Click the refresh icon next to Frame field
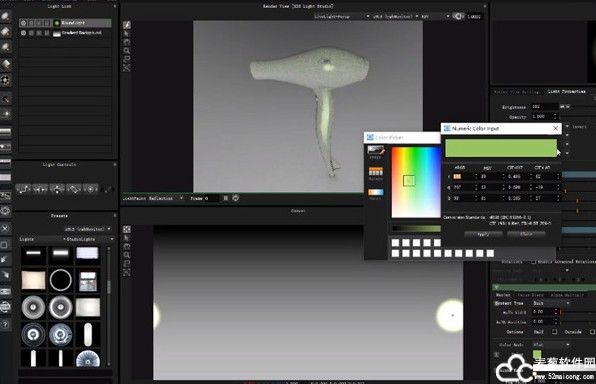This screenshot has width=596, height=384. tap(236, 198)
